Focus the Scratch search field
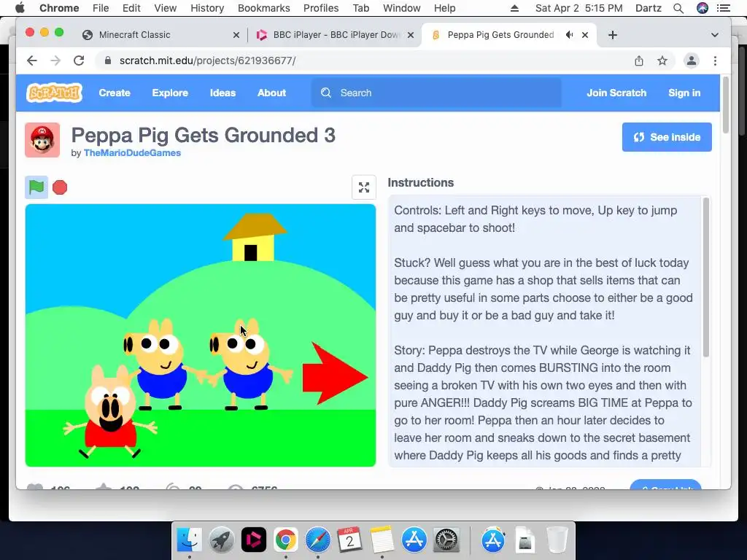The height and width of the screenshot is (560, 747). point(436,93)
